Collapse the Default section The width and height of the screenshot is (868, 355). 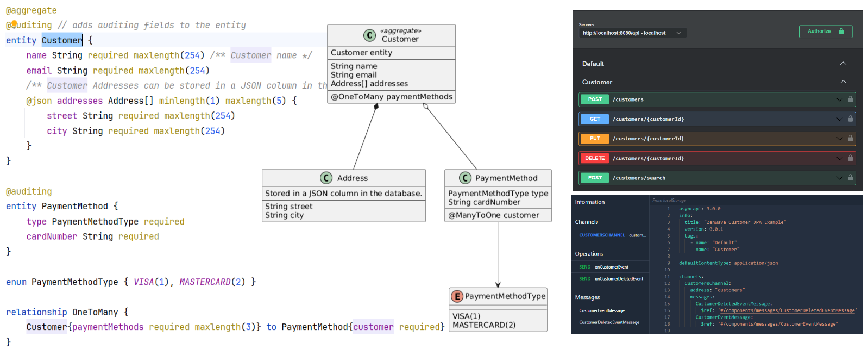pyautogui.click(x=843, y=64)
